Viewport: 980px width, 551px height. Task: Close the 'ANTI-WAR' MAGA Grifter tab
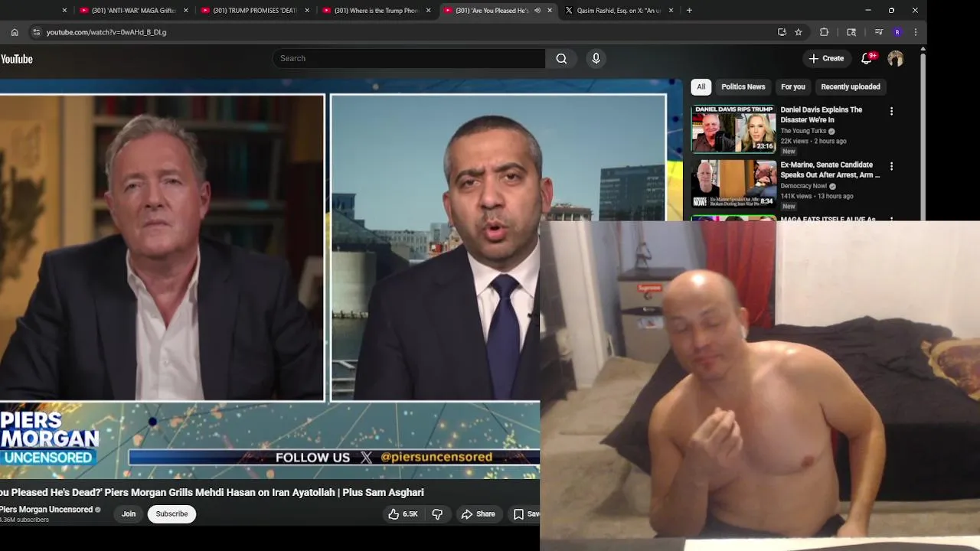[x=185, y=11]
